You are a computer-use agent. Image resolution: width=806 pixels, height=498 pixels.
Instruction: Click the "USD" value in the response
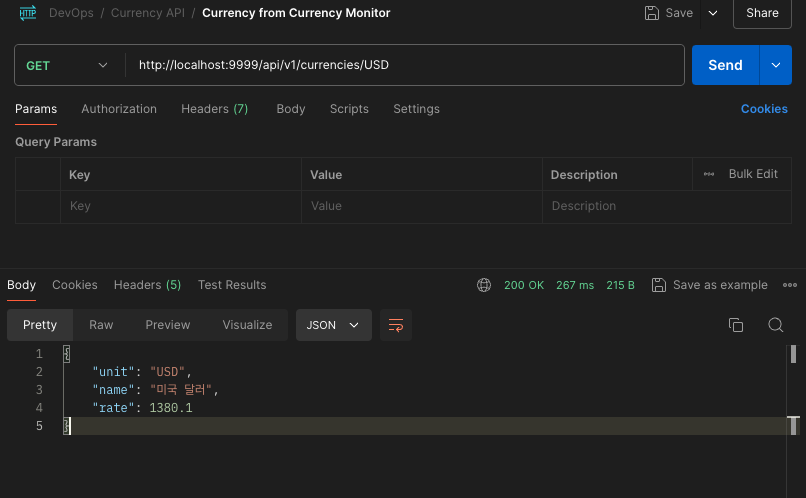pyautogui.click(x=167, y=372)
